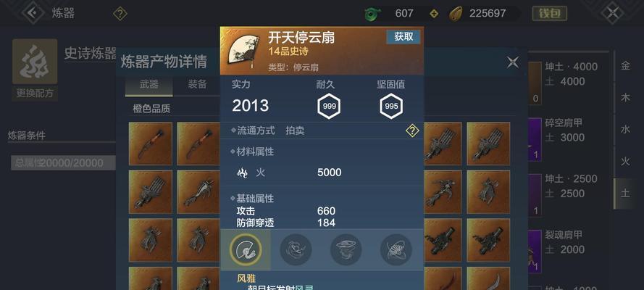
Task: Select the fourth fan skill icon
Action: pos(396,249)
